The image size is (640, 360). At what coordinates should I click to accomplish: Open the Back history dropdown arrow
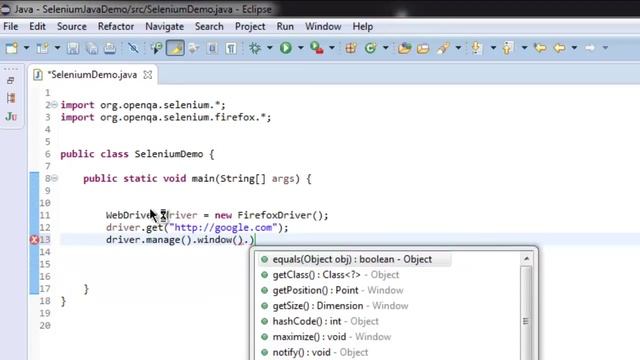574,48
